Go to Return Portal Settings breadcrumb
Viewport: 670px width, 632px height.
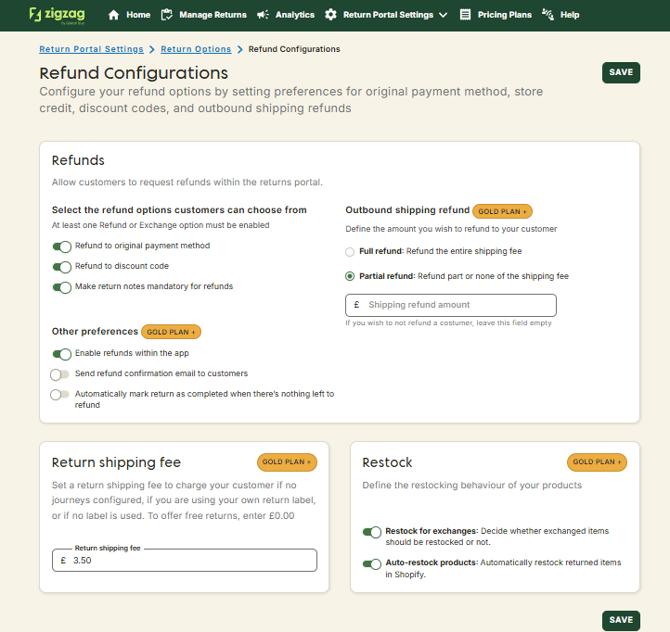tap(91, 49)
